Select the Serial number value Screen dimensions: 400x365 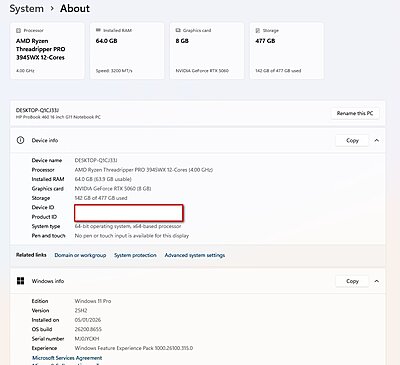87,339
